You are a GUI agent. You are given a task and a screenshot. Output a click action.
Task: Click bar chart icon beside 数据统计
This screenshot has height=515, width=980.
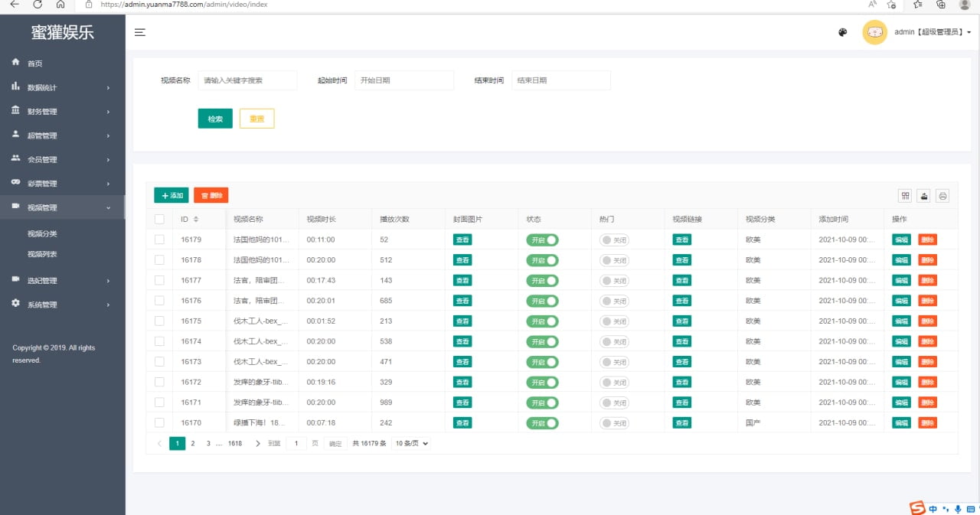pyautogui.click(x=15, y=86)
